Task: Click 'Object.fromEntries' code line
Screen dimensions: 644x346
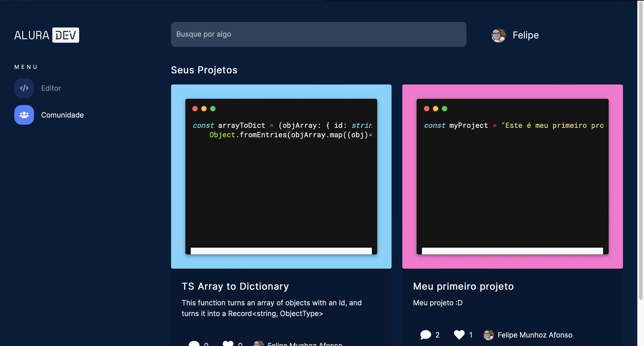Action: 290,135
